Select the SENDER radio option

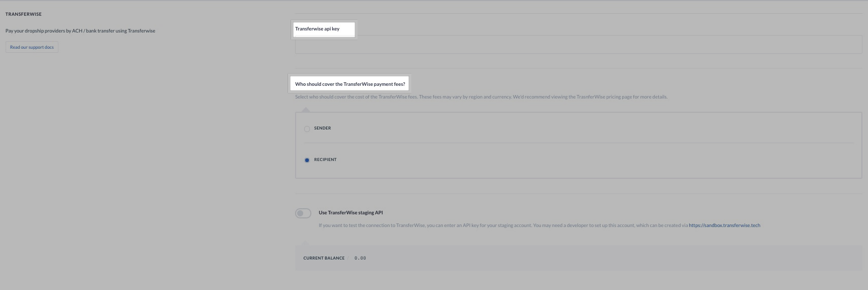click(307, 128)
